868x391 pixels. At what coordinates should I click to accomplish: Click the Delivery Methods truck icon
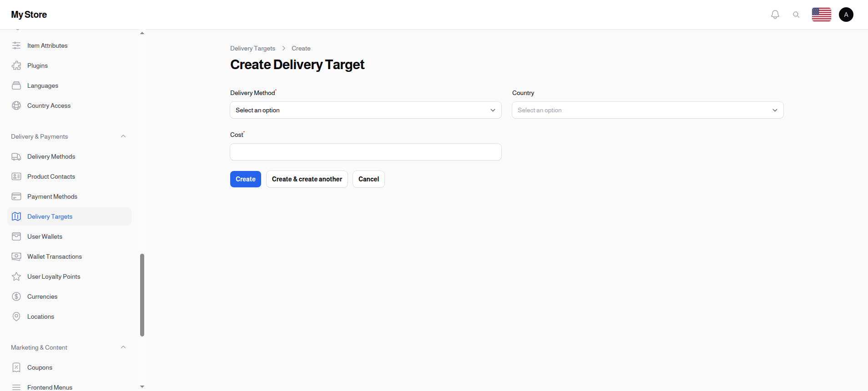click(16, 156)
